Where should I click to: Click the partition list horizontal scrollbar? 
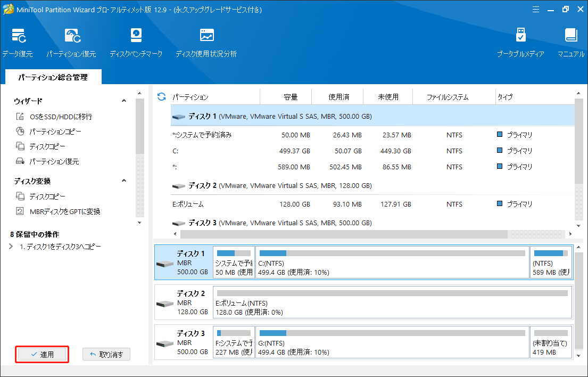(344, 234)
